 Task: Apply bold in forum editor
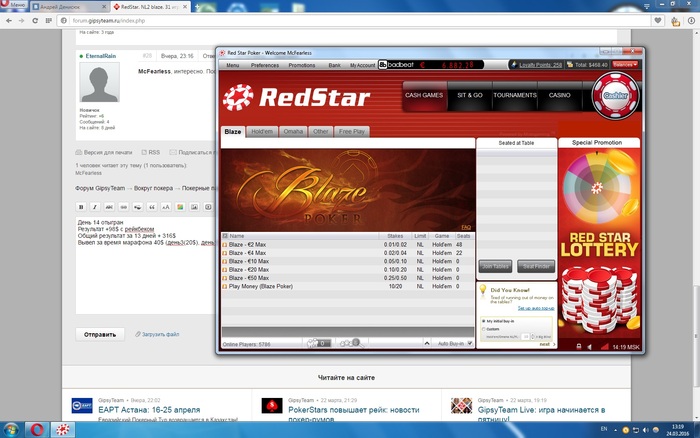click(x=81, y=207)
